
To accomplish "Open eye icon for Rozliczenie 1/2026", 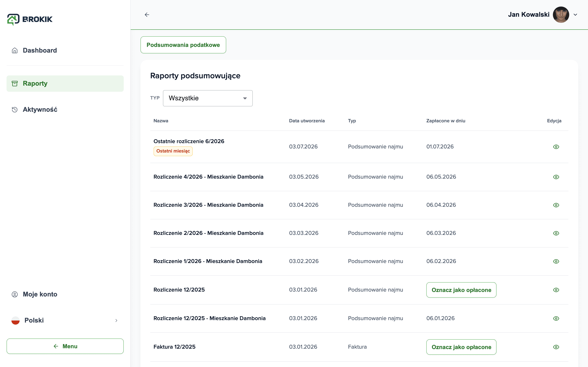I will 556,261.
